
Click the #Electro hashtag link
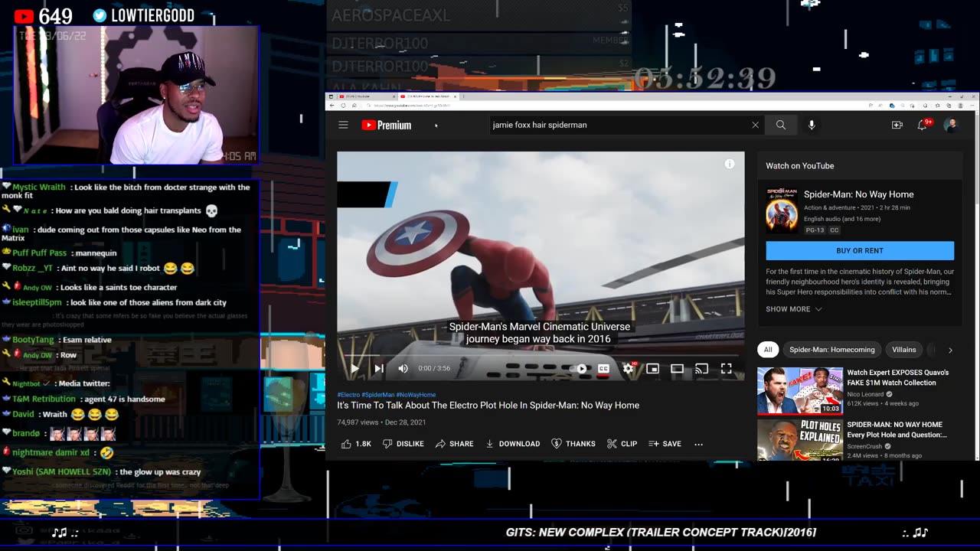click(348, 395)
